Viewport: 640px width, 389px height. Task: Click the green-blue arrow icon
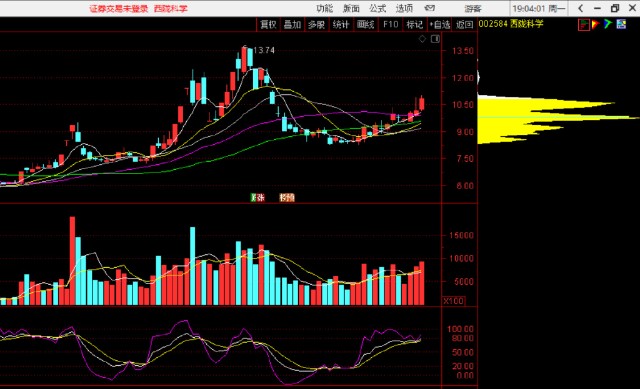pyautogui.click(x=608, y=24)
